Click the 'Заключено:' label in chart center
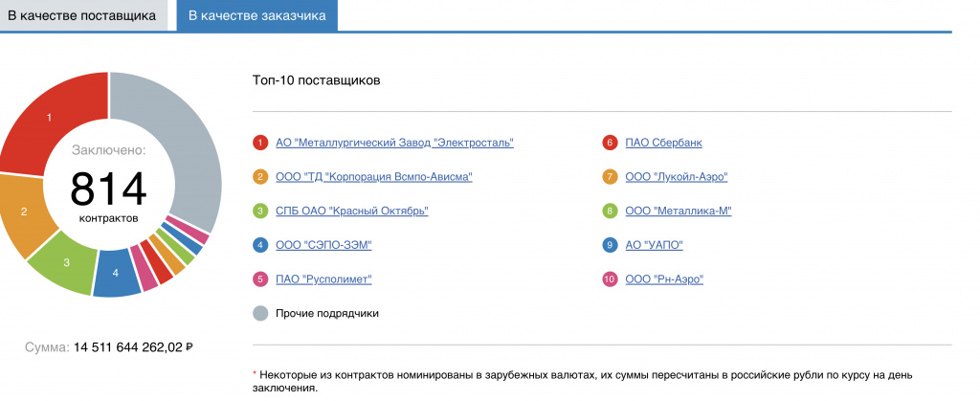This screenshot has height=401, width=980. coord(109,150)
